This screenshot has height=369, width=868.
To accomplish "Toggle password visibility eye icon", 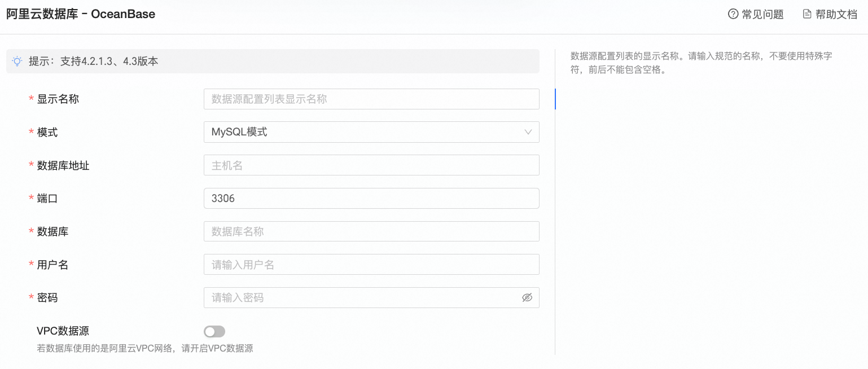I will click(x=527, y=297).
